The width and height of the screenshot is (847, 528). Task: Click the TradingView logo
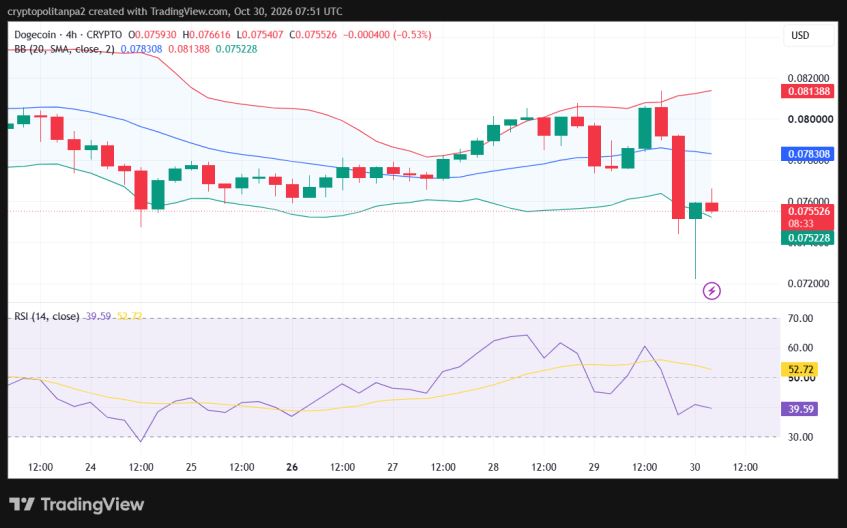pyautogui.click(x=77, y=504)
